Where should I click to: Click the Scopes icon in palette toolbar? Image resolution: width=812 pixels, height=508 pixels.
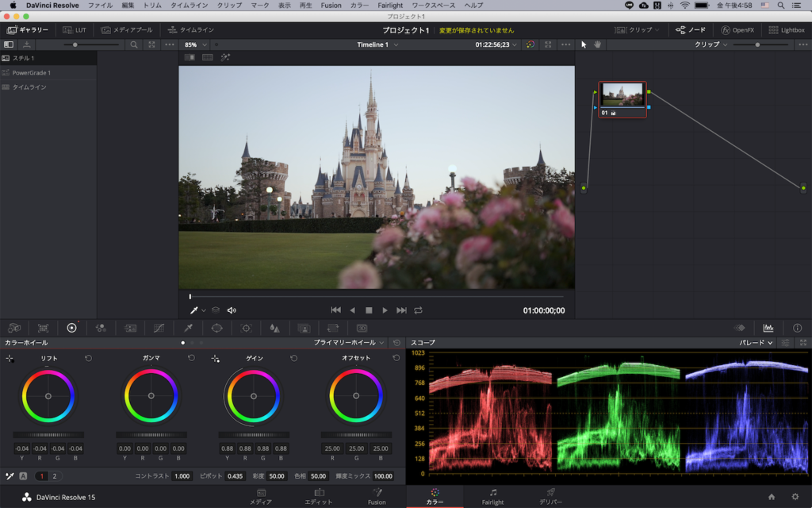pyautogui.click(x=768, y=327)
